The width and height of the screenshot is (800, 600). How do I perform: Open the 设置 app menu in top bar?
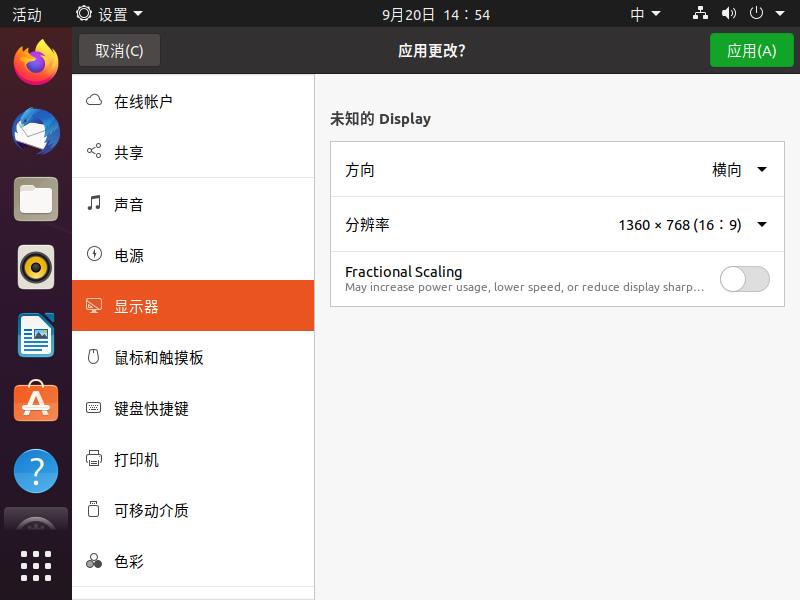109,14
